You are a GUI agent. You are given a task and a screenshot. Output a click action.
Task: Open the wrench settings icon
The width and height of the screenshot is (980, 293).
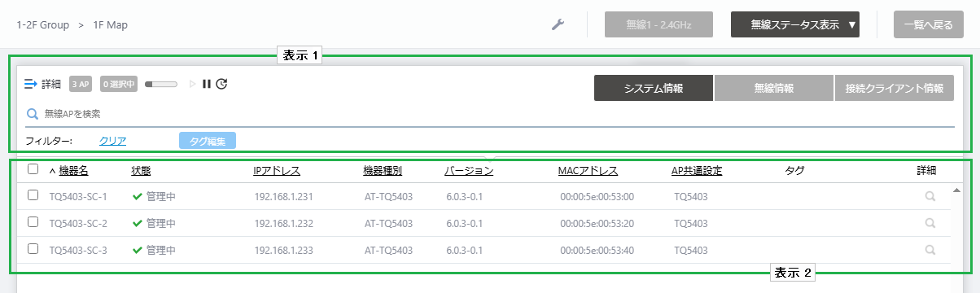pos(558,24)
